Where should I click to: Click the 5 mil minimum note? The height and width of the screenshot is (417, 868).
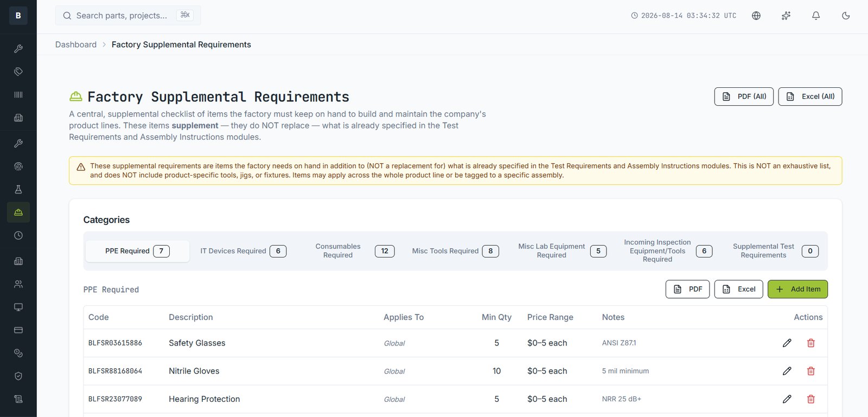click(x=626, y=371)
